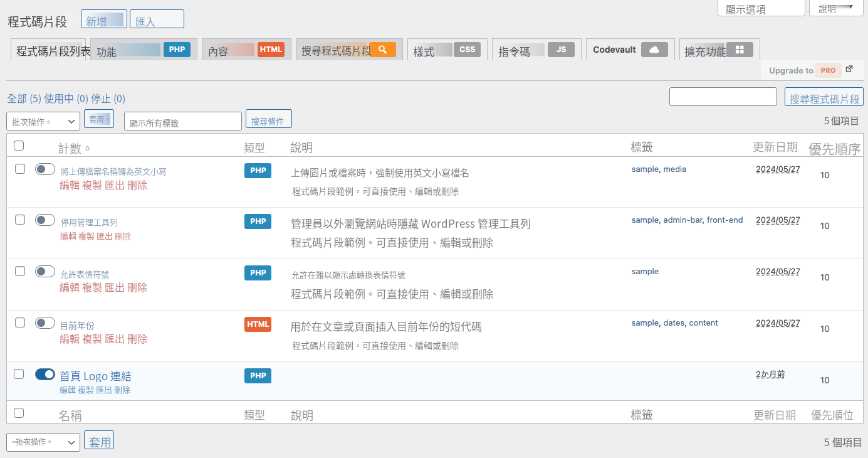Click the PHP badge on the 功能 tab

coord(177,50)
